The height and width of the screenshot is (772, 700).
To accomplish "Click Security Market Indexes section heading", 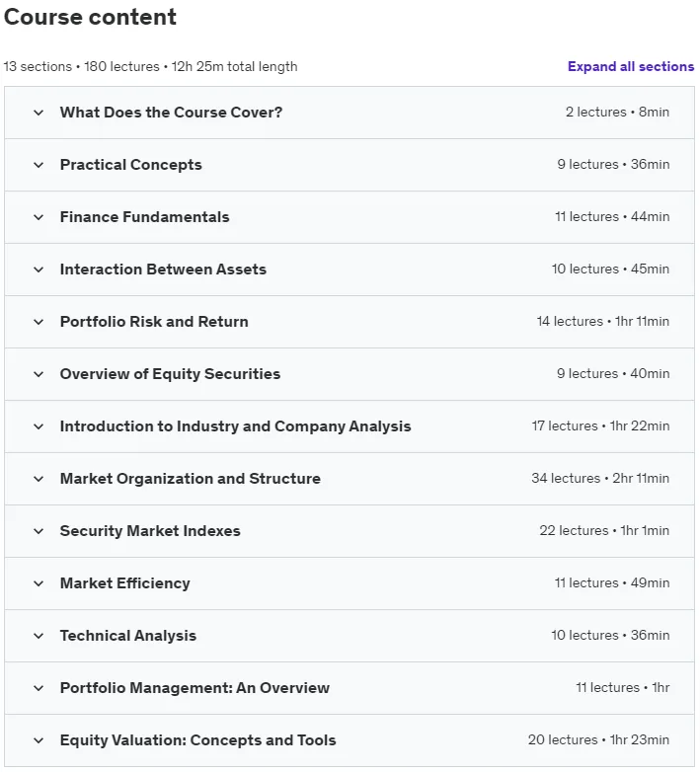I will click(150, 531).
